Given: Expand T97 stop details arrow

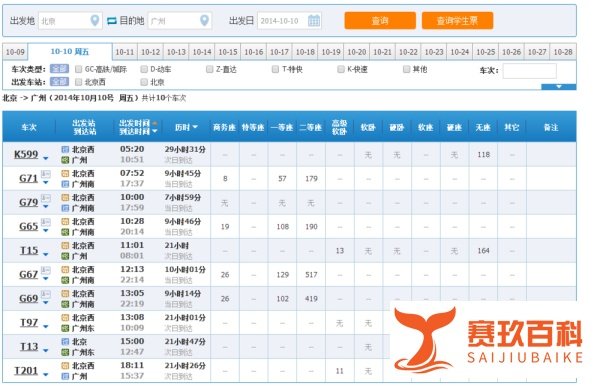Looking at the screenshot, I should pyautogui.click(x=46, y=326).
